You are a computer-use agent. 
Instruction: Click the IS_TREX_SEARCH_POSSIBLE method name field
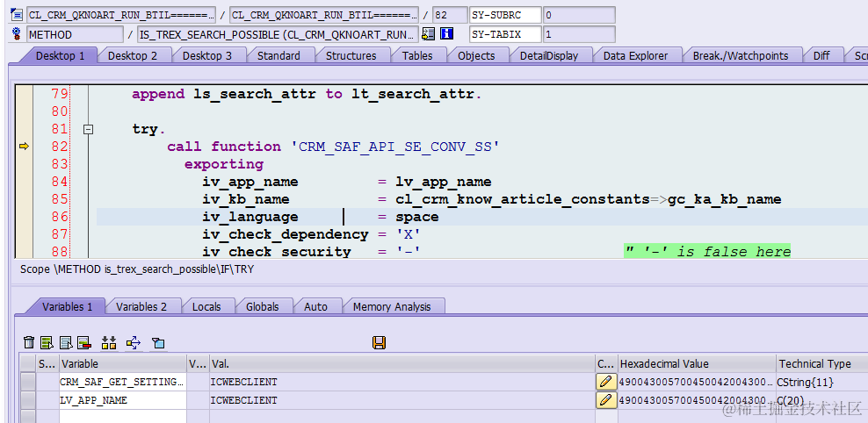pyautogui.click(x=278, y=34)
